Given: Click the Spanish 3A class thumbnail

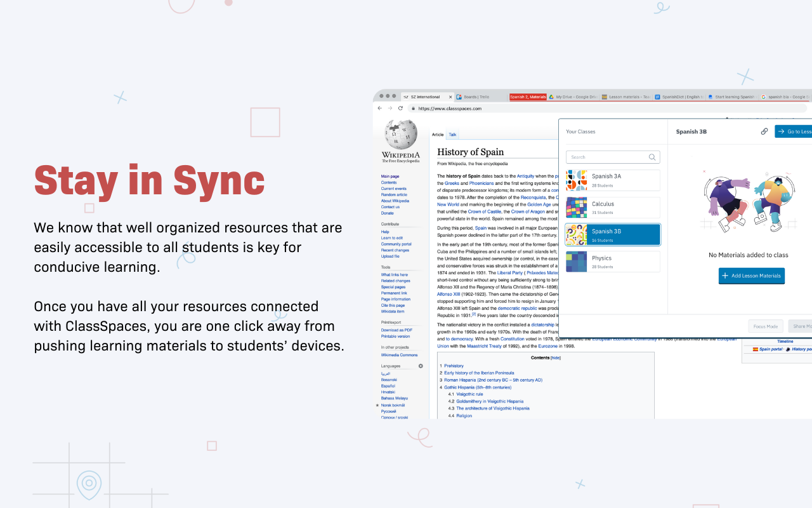Looking at the screenshot, I should [x=577, y=180].
